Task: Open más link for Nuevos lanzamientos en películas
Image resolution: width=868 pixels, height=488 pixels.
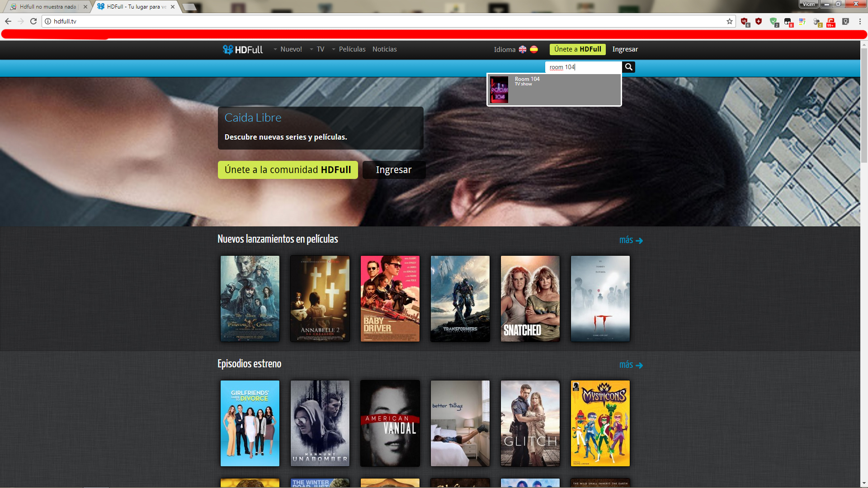Action: point(631,240)
